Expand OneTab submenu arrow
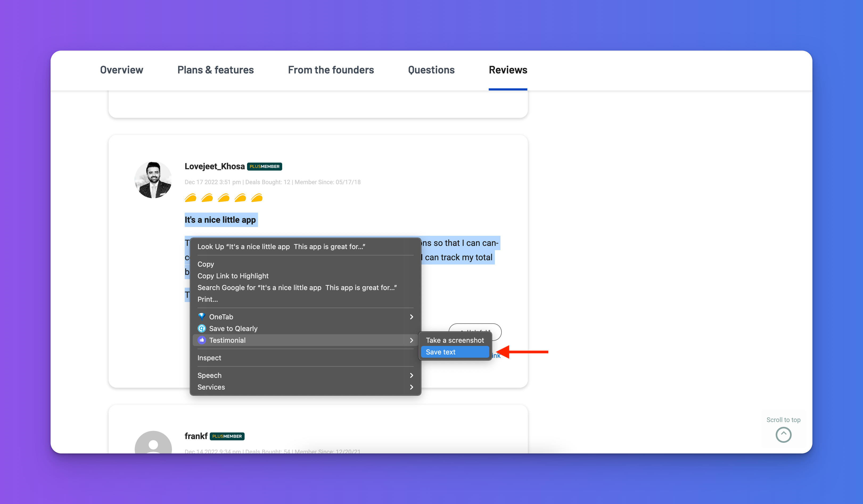Screen dimensions: 863x504 (x=412, y=317)
